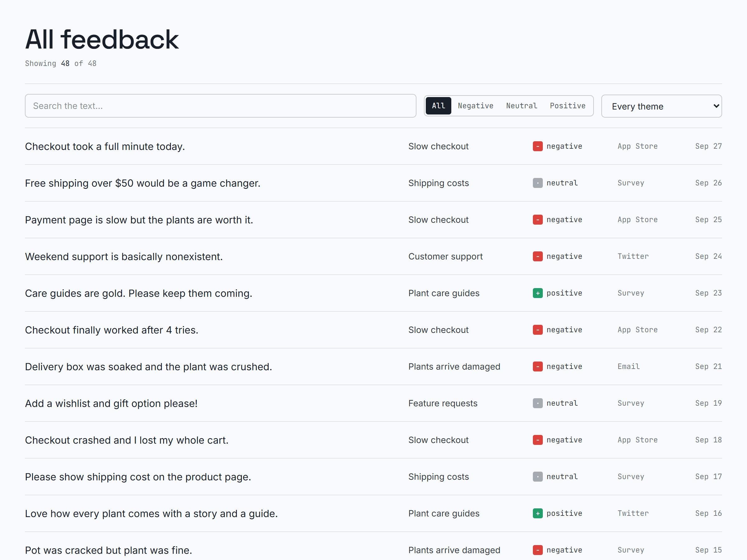Select 'Love how every plant comes with a story' text

[x=151, y=514]
